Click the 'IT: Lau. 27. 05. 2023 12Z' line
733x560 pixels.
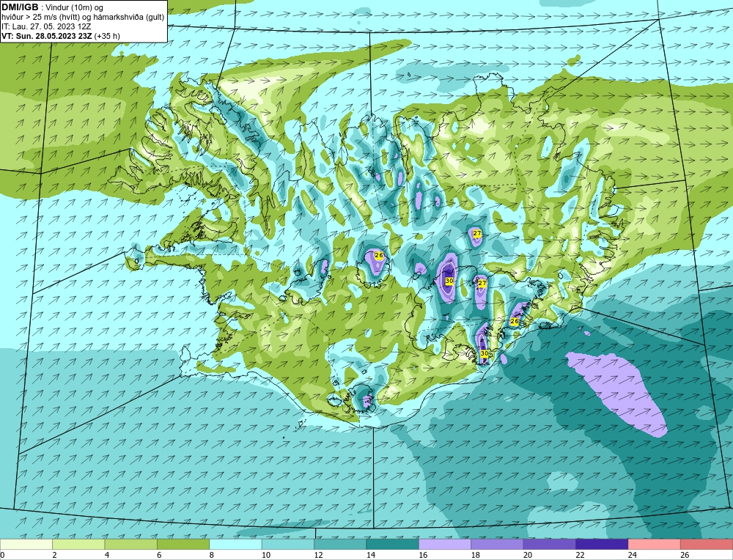[46, 26]
